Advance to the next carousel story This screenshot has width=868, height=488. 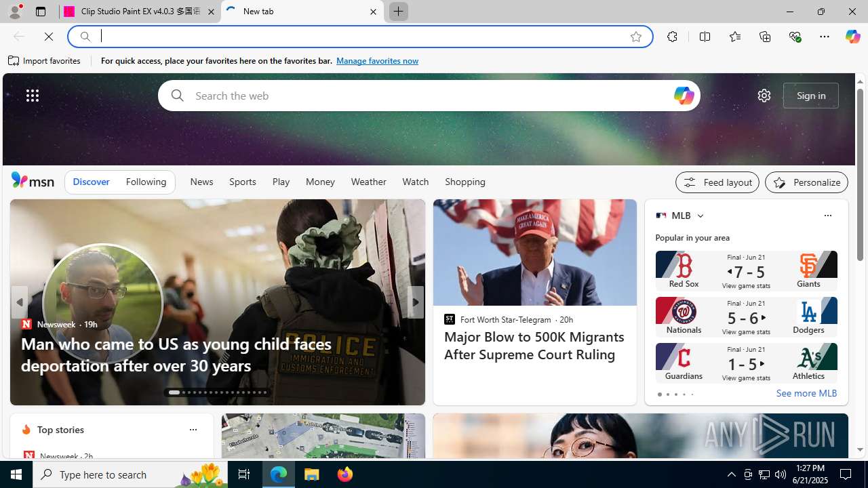pos(415,302)
